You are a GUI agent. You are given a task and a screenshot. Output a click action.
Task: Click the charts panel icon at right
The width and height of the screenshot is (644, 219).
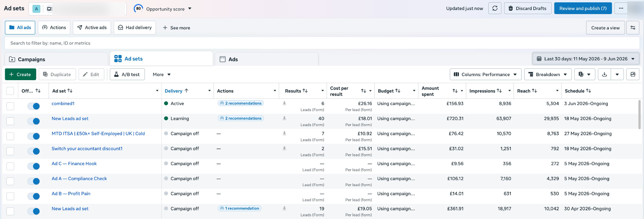pyautogui.click(x=633, y=74)
